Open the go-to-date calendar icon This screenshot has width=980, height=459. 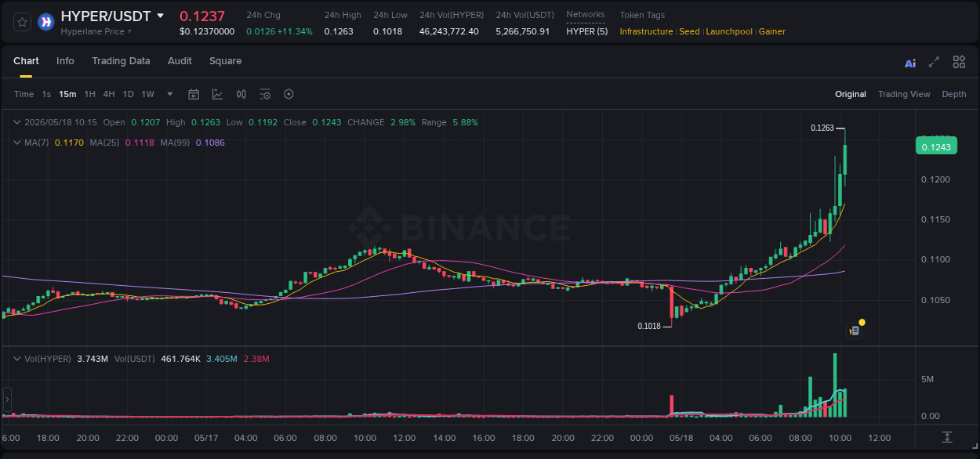pos(194,94)
